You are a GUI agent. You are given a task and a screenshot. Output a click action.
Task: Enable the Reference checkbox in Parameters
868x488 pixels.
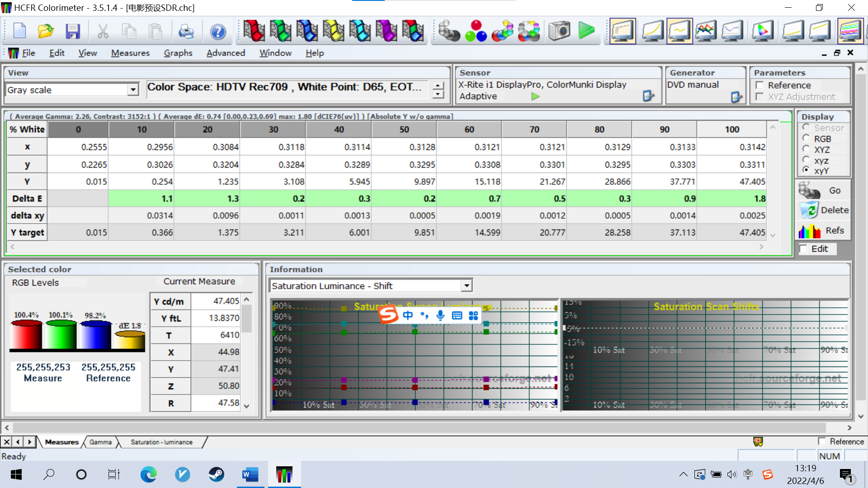point(760,85)
